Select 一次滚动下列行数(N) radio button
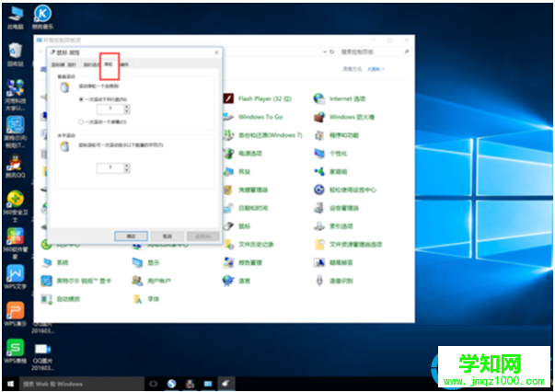Viewport: 555px width, 392px height. click(81, 99)
